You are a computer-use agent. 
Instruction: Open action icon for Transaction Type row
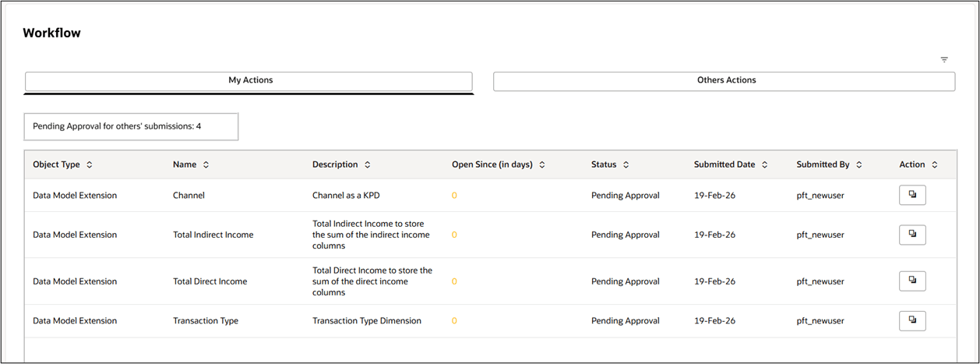912,320
